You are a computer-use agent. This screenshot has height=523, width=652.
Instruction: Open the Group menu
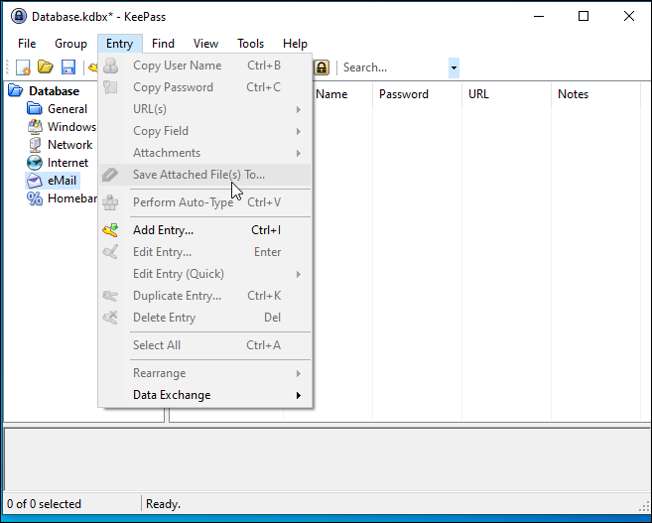pyautogui.click(x=71, y=43)
